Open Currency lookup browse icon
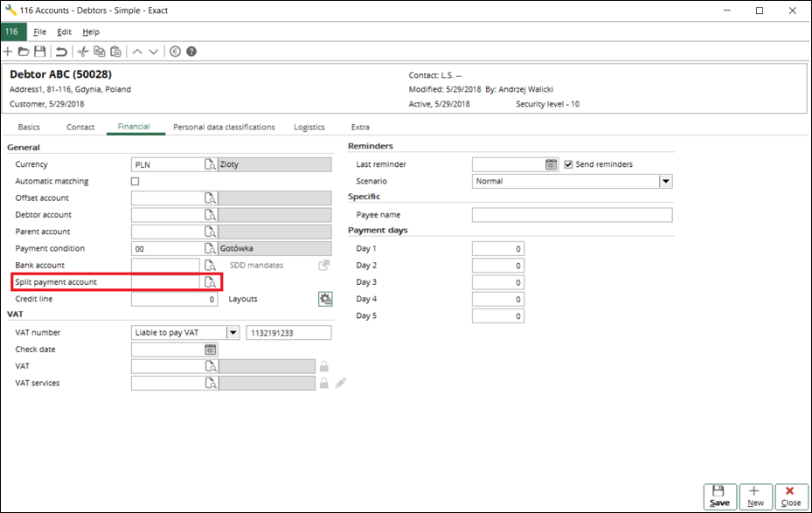The image size is (812, 513). click(x=211, y=164)
